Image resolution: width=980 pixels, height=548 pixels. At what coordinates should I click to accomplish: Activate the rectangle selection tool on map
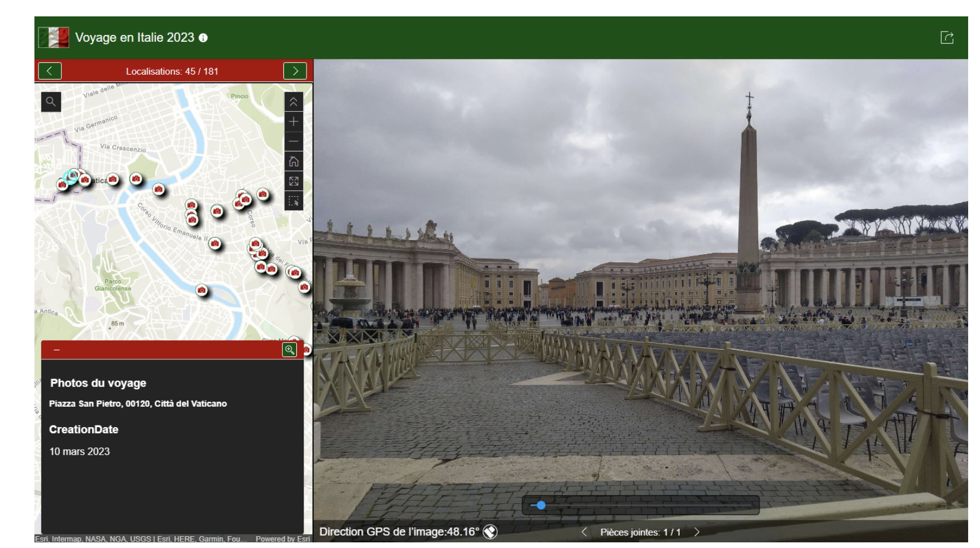[294, 201]
